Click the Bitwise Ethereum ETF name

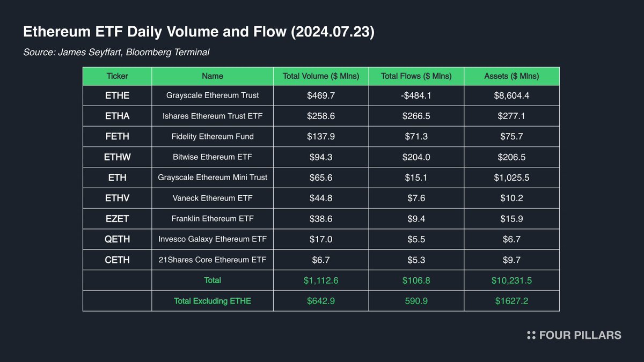point(213,157)
